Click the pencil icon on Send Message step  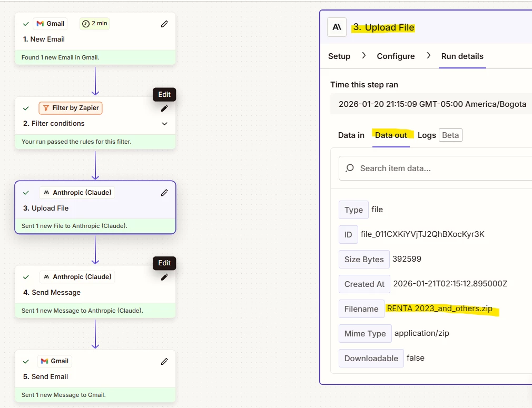coord(164,277)
